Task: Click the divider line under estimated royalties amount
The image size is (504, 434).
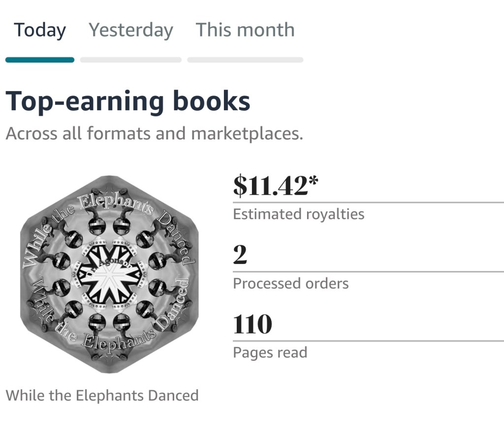Action: tap(368, 202)
